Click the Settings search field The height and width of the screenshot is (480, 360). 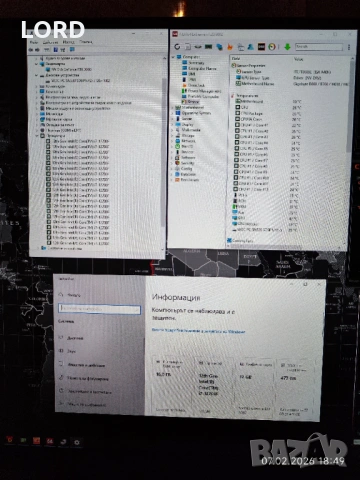[x=99, y=309]
